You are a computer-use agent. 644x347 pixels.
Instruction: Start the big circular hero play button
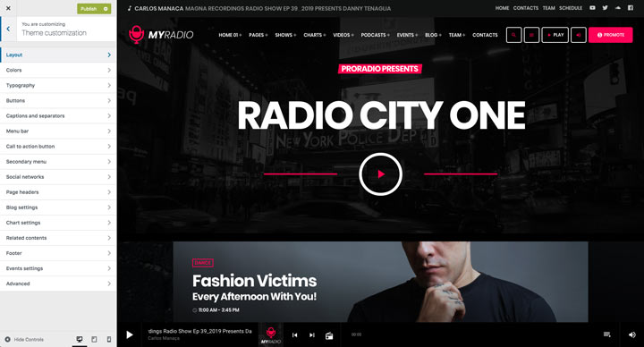(x=380, y=174)
